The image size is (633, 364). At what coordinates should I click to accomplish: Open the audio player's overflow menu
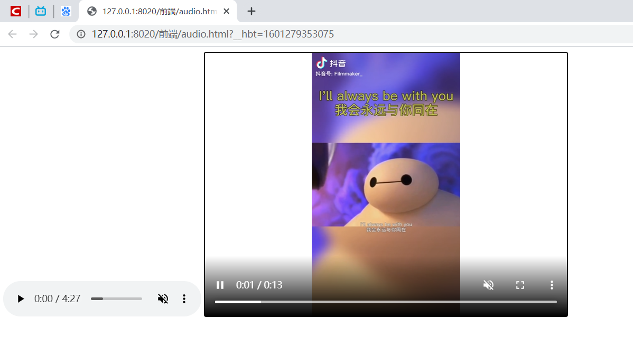coord(184,298)
